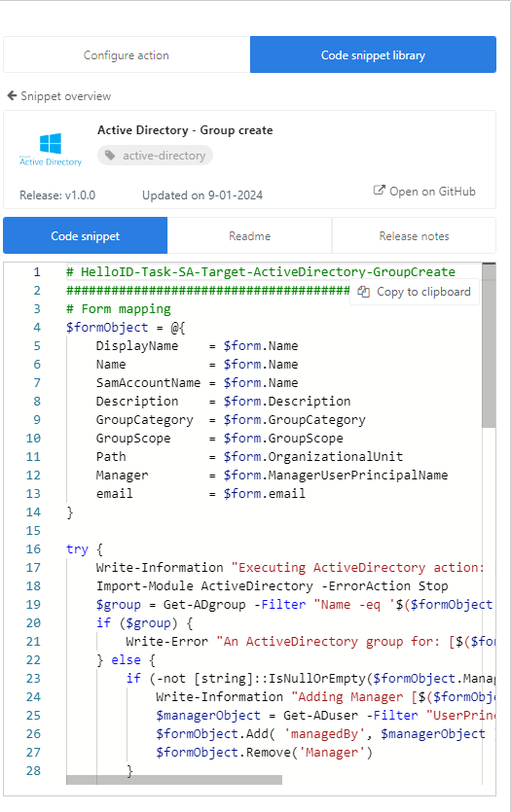Viewport: 511px width, 812px height.
Task: Click the '# Form mapping' comment line
Action: click(x=119, y=309)
